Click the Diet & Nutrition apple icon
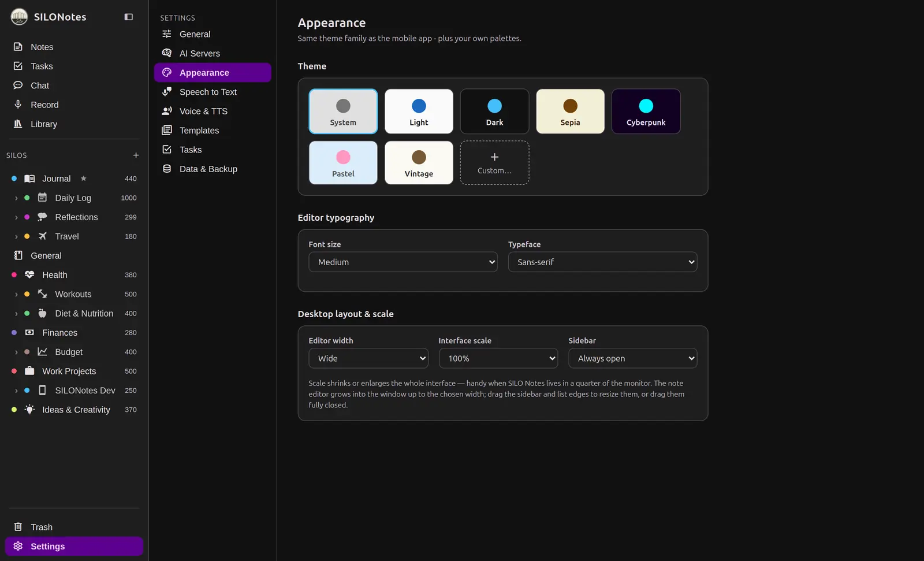Viewport: 924px width, 561px height. 42,313
